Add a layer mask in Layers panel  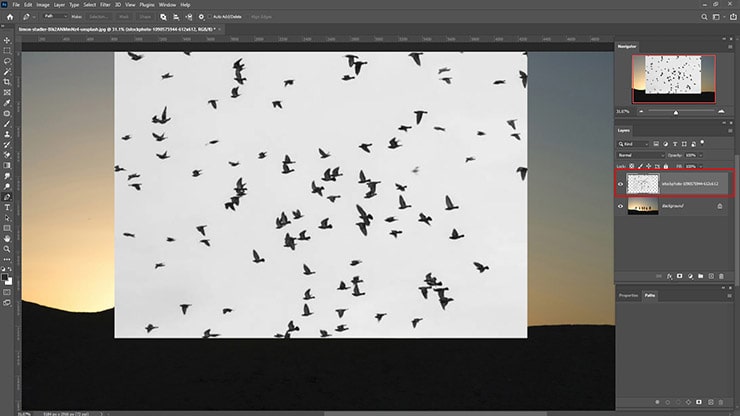point(680,276)
